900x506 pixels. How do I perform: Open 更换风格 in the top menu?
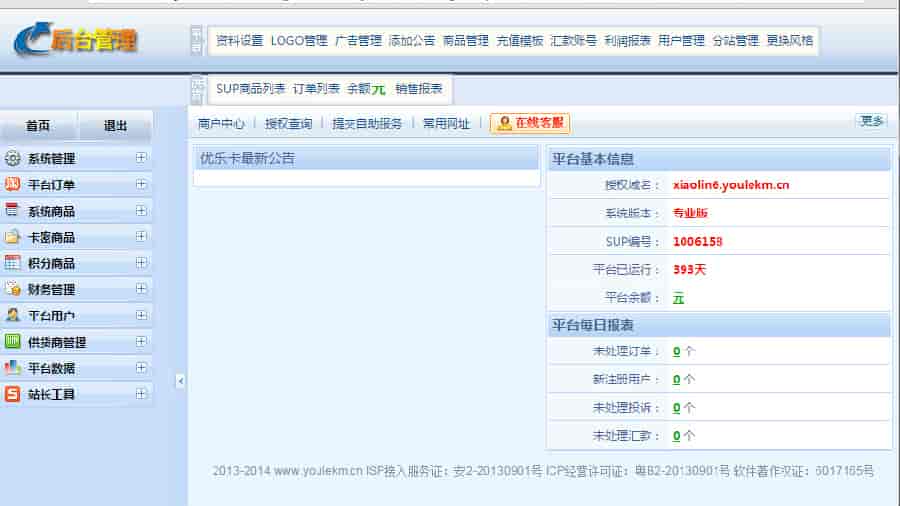[790, 41]
